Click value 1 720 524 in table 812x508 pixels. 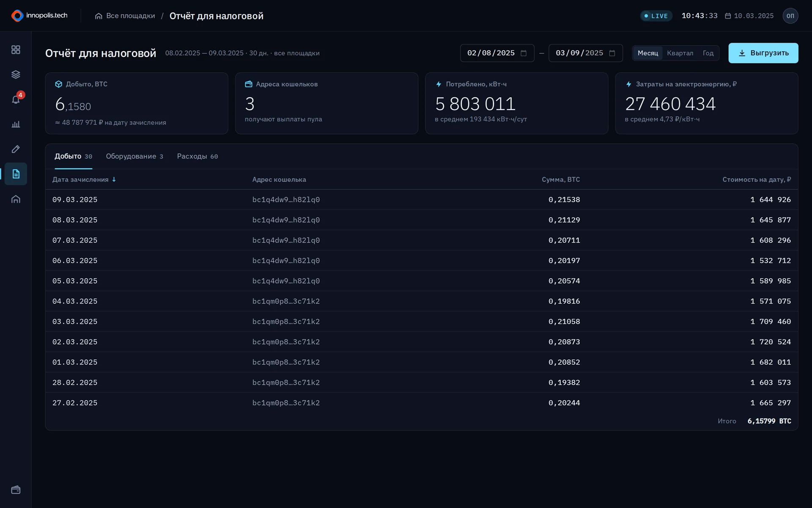coord(771,342)
